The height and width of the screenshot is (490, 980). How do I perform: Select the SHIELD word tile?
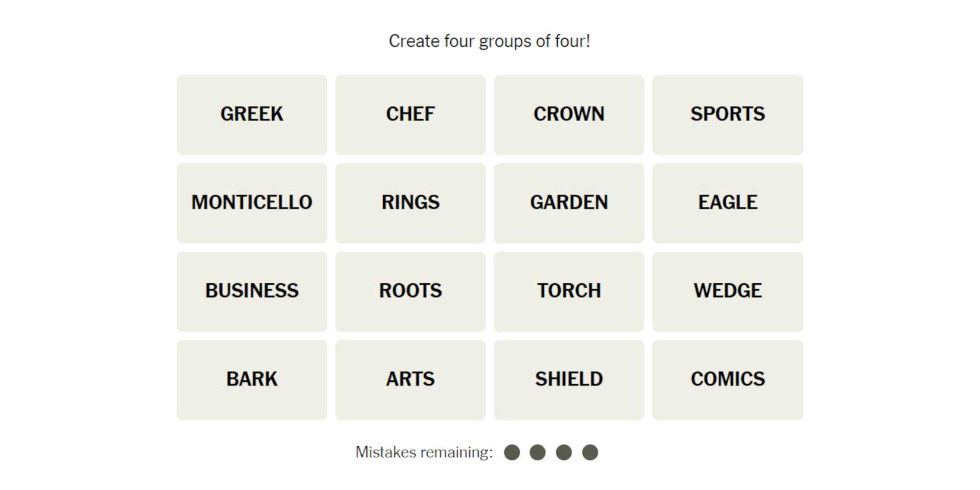click(569, 380)
